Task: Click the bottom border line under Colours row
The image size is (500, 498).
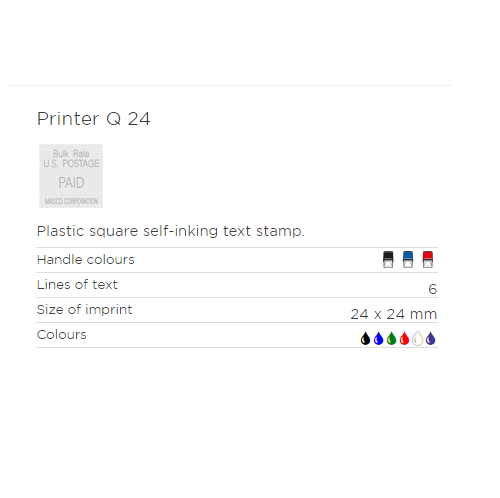Action: coord(237,347)
